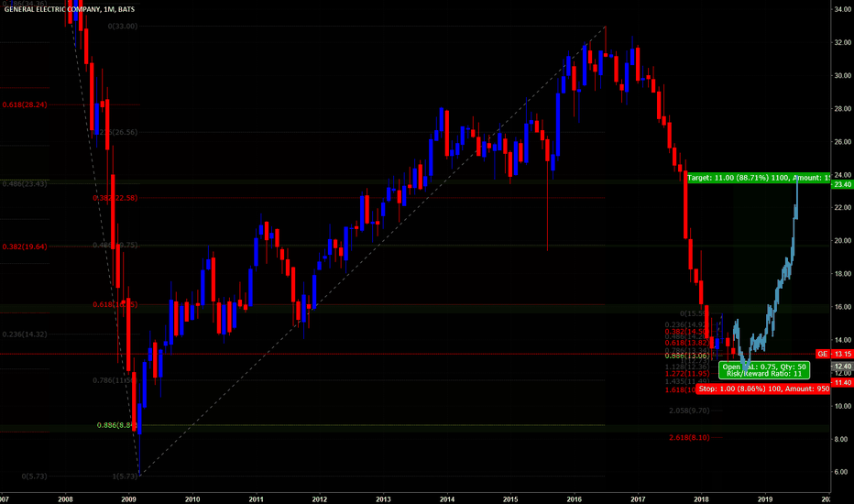Click the 2.058(9.70) extension label
Image resolution: width=854 pixels, height=504 pixels.
coord(689,411)
